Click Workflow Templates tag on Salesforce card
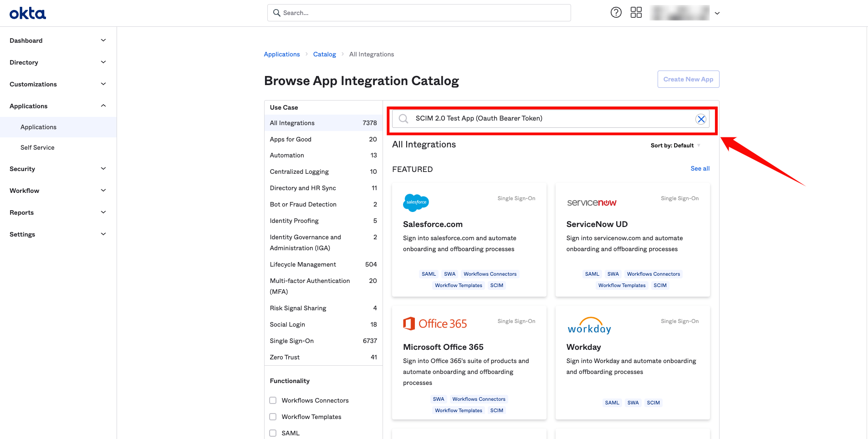The image size is (868, 439). [458, 285]
